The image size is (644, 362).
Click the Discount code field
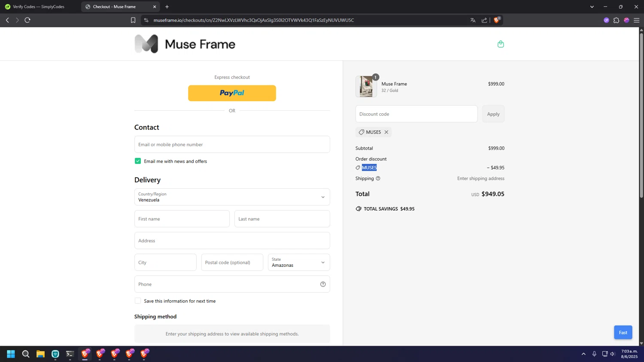416,114
